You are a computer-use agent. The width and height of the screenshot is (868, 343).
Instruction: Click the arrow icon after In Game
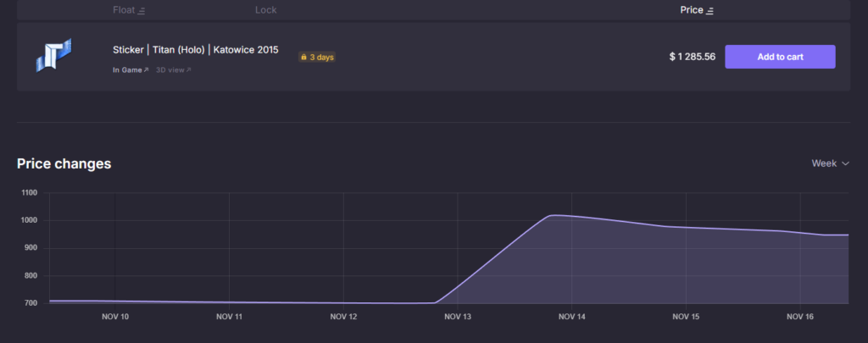[x=147, y=69]
